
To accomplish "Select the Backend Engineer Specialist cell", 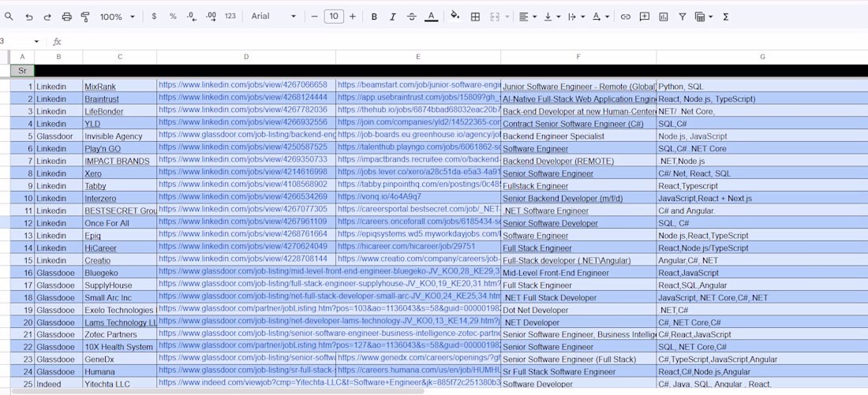I will (578, 136).
